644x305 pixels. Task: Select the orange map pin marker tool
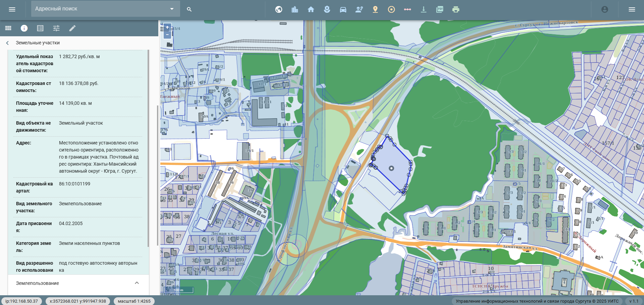375,9
